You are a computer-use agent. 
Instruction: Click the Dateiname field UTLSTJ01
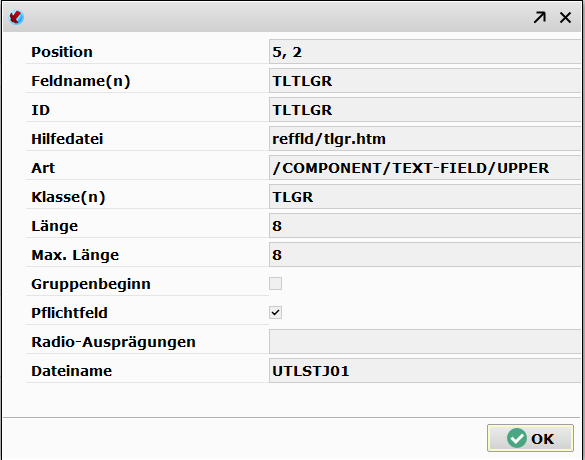tap(425, 371)
